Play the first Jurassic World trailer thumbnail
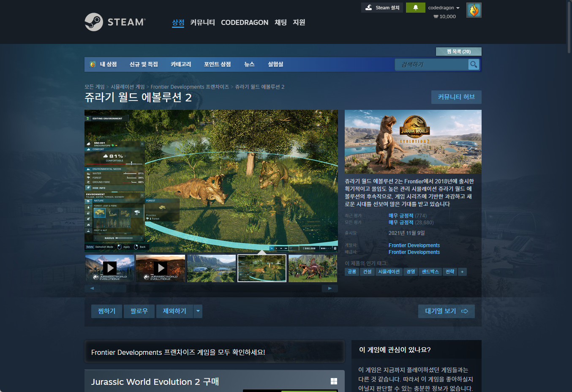The width and height of the screenshot is (572, 392). click(x=110, y=268)
